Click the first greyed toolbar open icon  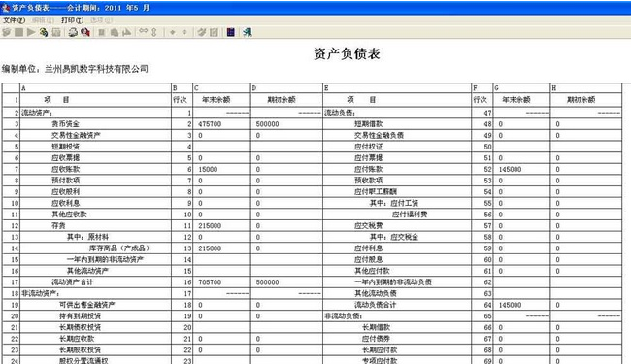click(x=7, y=32)
